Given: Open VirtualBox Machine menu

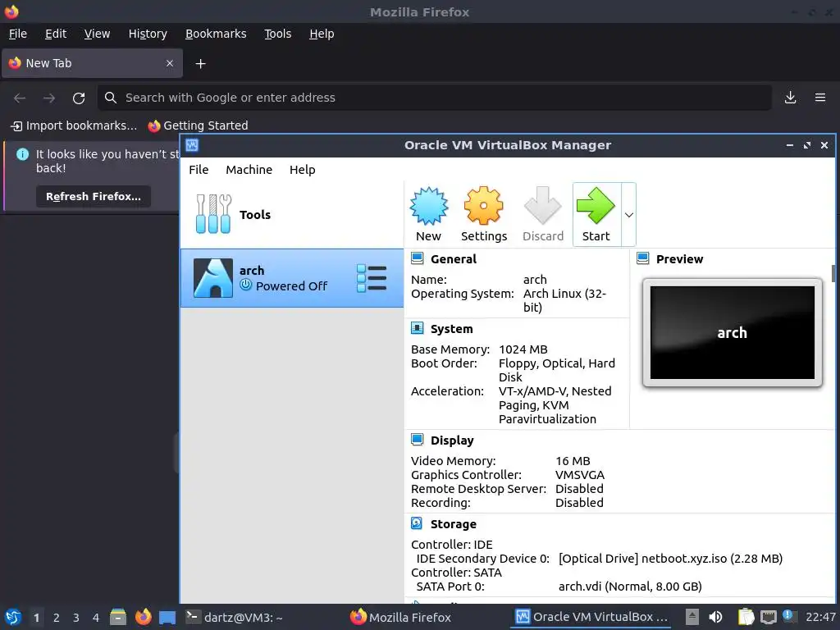Looking at the screenshot, I should (249, 170).
